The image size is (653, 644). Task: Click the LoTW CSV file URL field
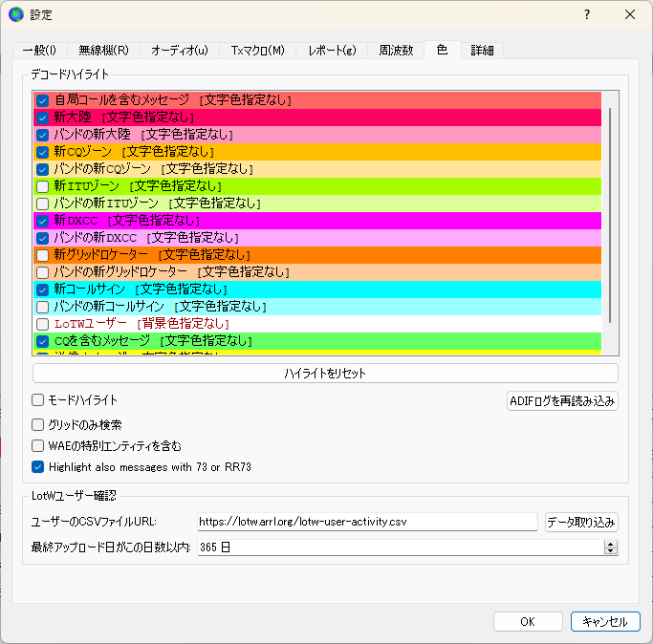tap(367, 522)
